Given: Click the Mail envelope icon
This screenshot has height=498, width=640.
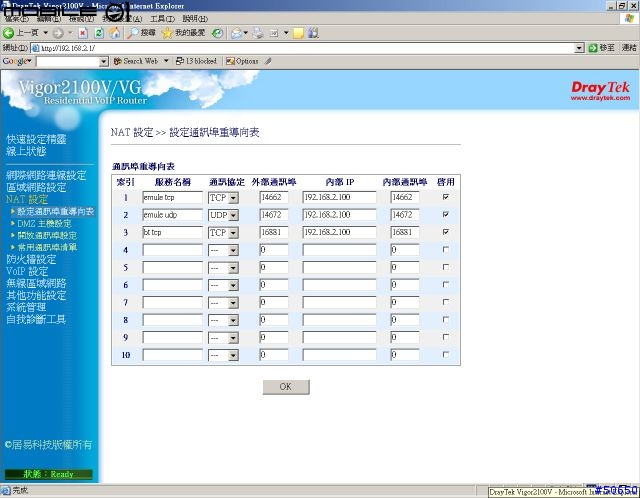Looking at the screenshot, I should point(236,33).
